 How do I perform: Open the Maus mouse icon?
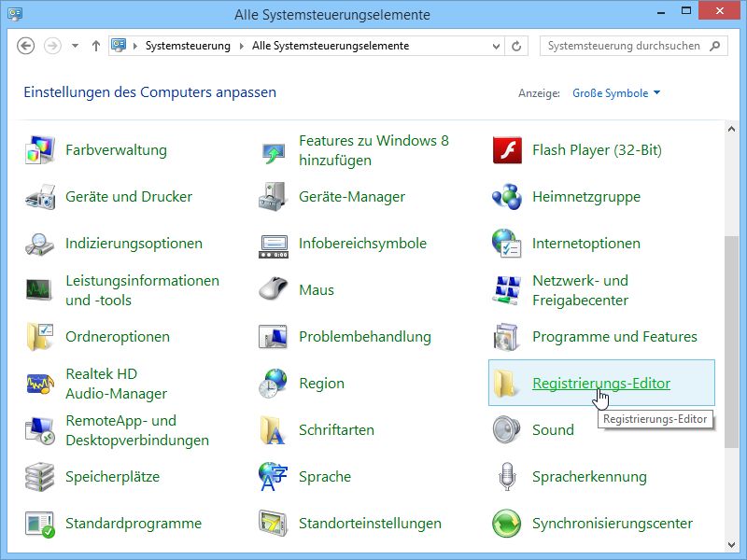[x=274, y=290]
